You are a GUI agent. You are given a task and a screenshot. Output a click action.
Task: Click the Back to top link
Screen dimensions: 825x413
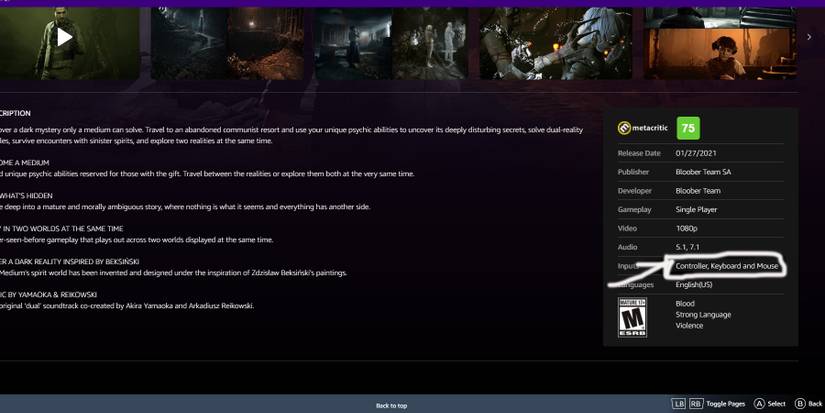click(x=391, y=405)
